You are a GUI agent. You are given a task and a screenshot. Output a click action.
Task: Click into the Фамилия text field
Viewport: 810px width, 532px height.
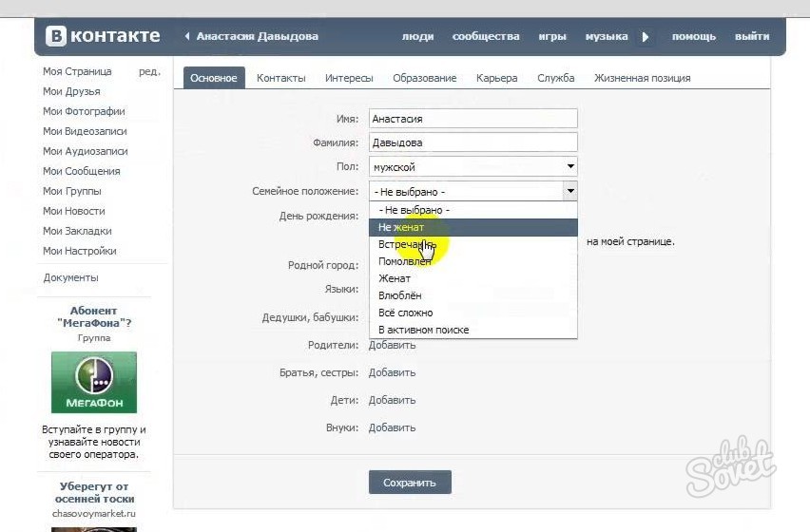[473, 142]
